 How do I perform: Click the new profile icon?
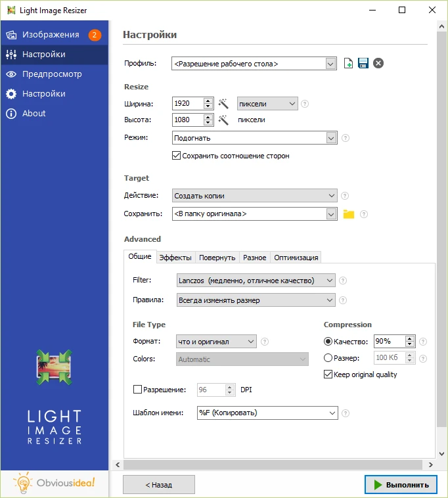click(x=349, y=64)
